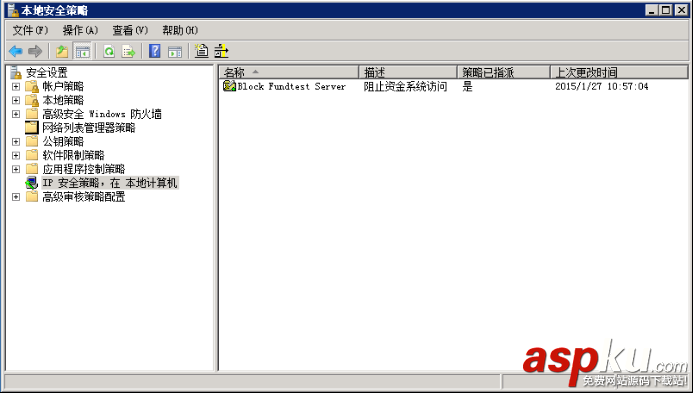Viewport: 693px width, 393px height.
Task: Expand the 应用程序控制策略 tree node
Action: (x=16, y=169)
